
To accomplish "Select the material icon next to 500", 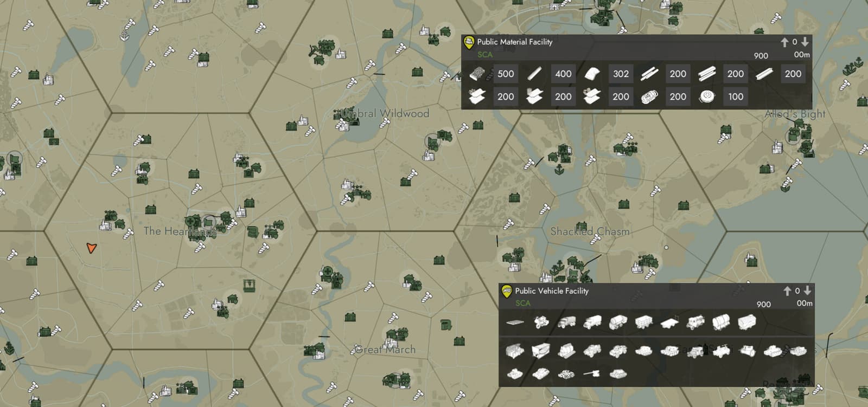I will [x=477, y=74].
